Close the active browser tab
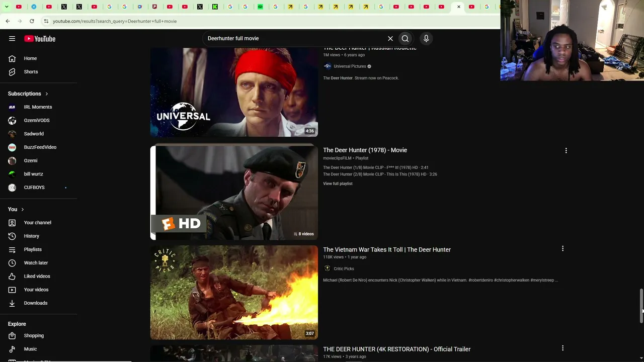 coord(459,7)
